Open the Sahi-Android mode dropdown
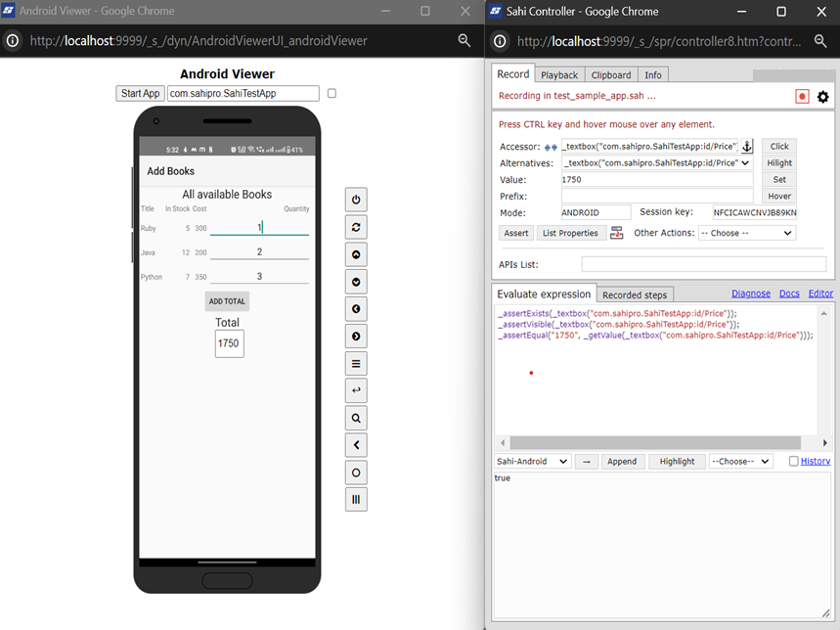Image resolution: width=840 pixels, height=630 pixels. 533,462
